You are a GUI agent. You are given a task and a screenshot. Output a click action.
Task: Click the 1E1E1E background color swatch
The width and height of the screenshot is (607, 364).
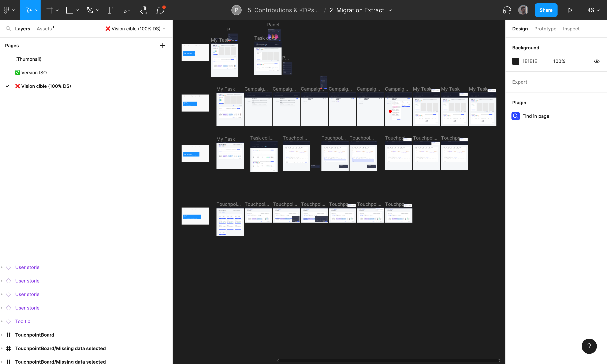point(515,61)
